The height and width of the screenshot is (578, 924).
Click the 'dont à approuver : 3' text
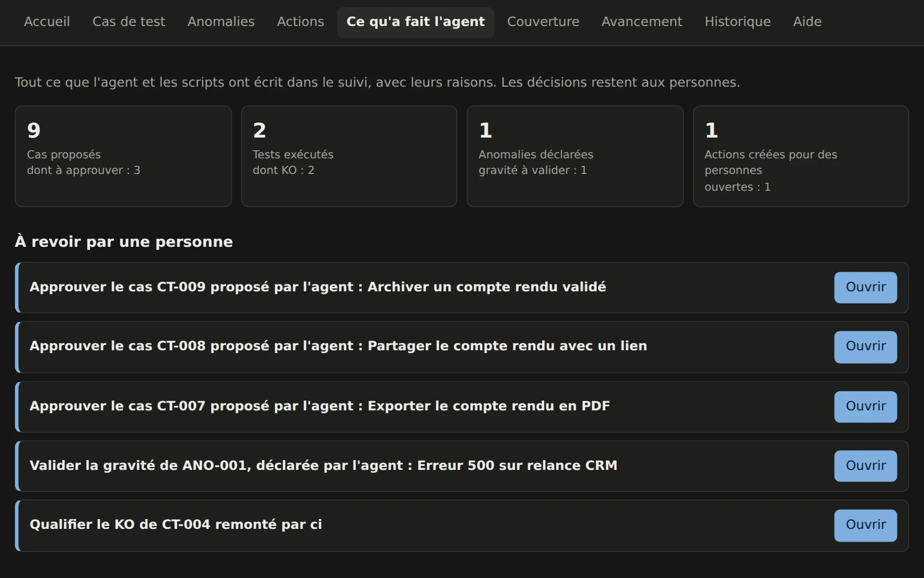(83, 171)
